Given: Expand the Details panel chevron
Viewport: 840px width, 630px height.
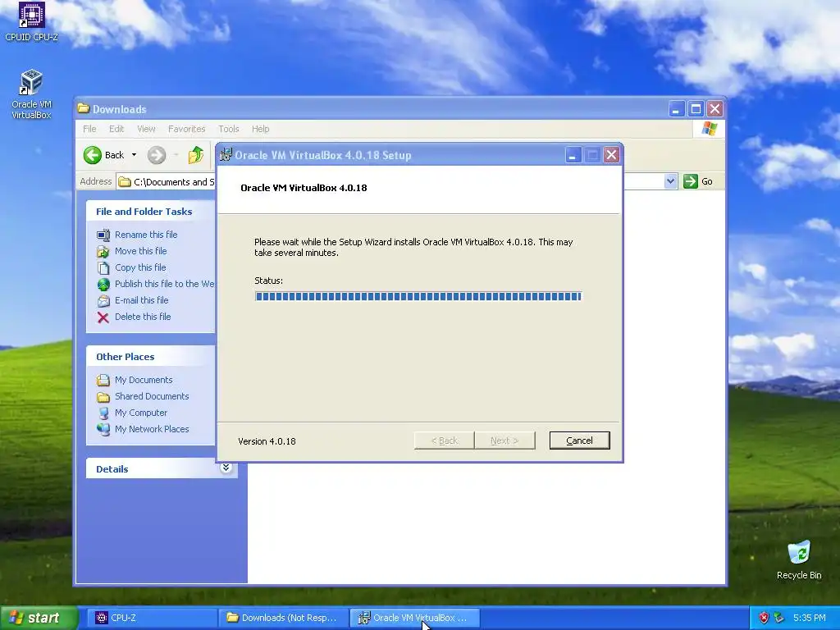Looking at the screenshot, I should 226,468.
